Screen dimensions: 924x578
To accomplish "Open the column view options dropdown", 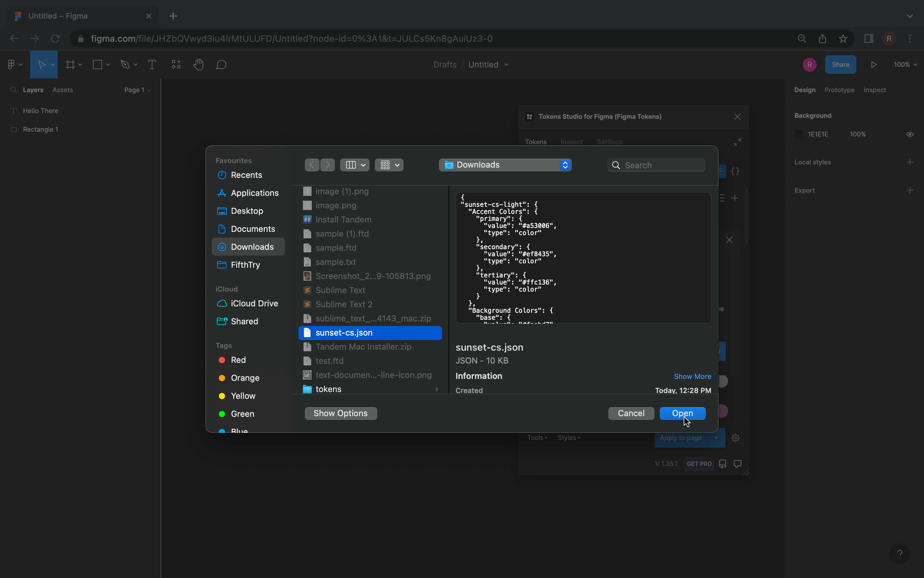I will pyautogui.click(x=355, y=165).
